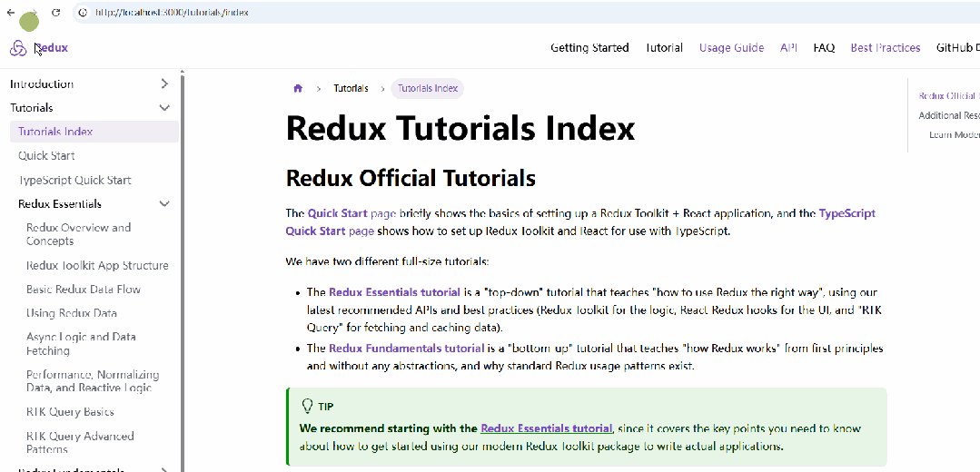
Task: Click Tutorials in the breadcrumb trail
Action: pos(351,89)
